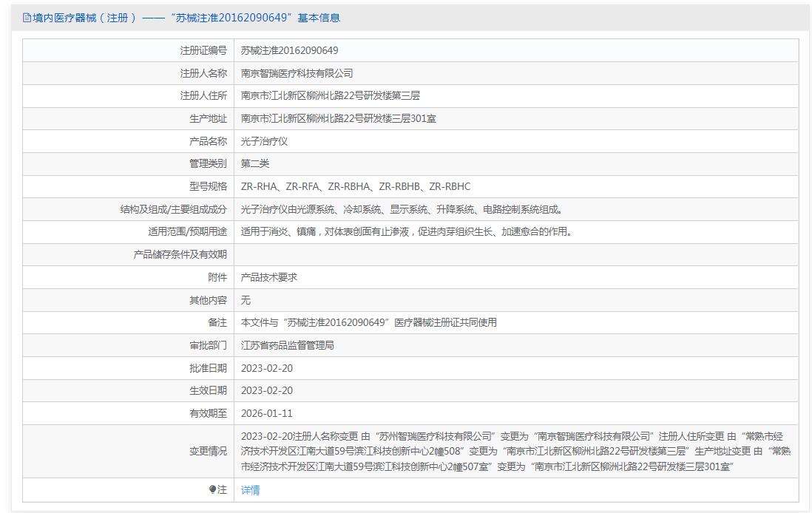Viewport: 812px width, 513px height.
Task: Click the 注册证编号 value 苏械注准20162090649
Action: pos(289,51)
